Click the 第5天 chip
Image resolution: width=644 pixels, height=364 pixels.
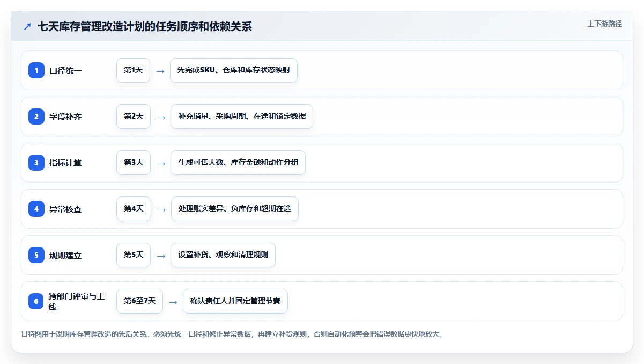134,255
